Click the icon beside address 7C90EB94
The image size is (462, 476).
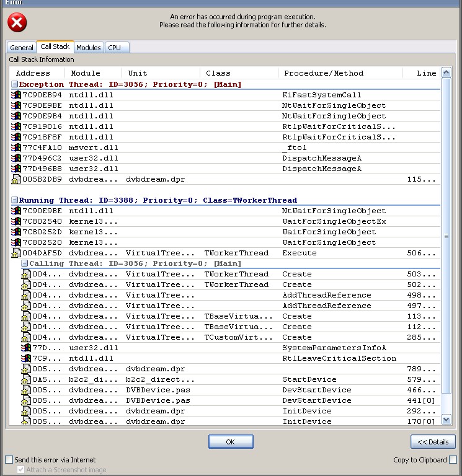coord(16,95)
